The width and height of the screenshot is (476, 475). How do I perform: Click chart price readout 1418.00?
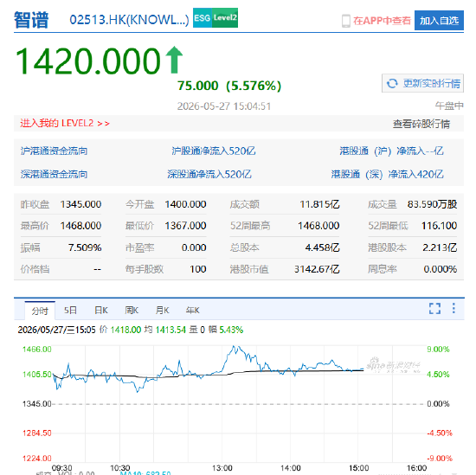125,330
